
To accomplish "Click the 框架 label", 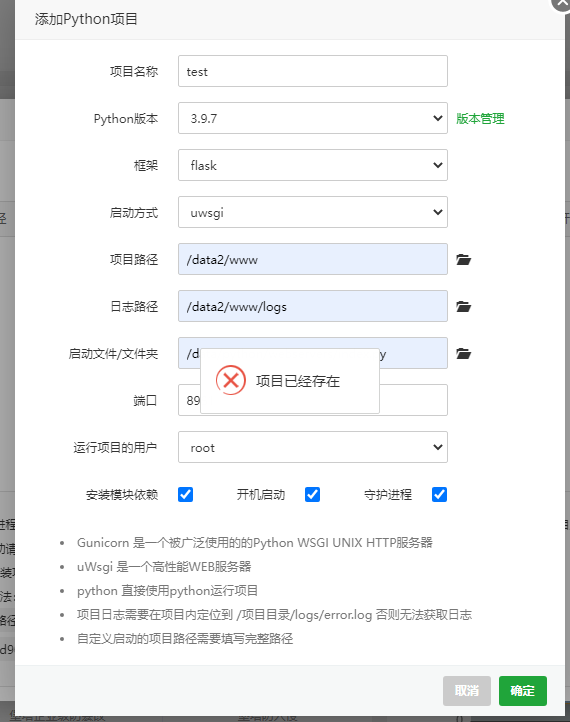I will [146, 166].
